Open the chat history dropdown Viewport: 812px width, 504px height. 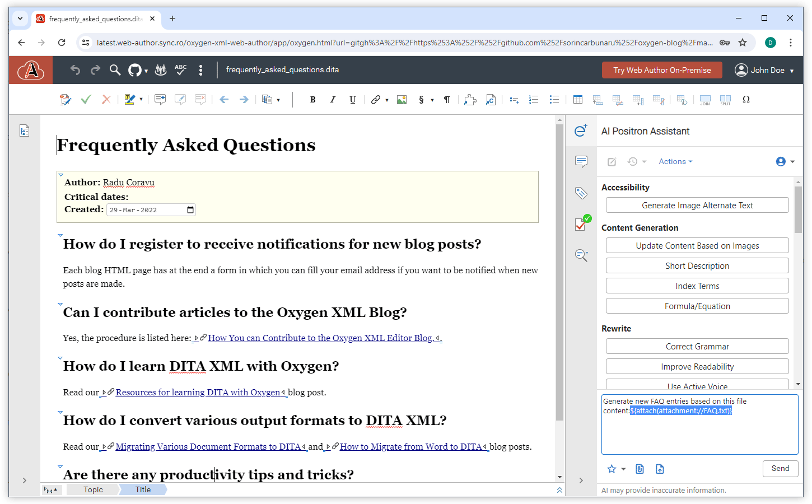(637, 162)
